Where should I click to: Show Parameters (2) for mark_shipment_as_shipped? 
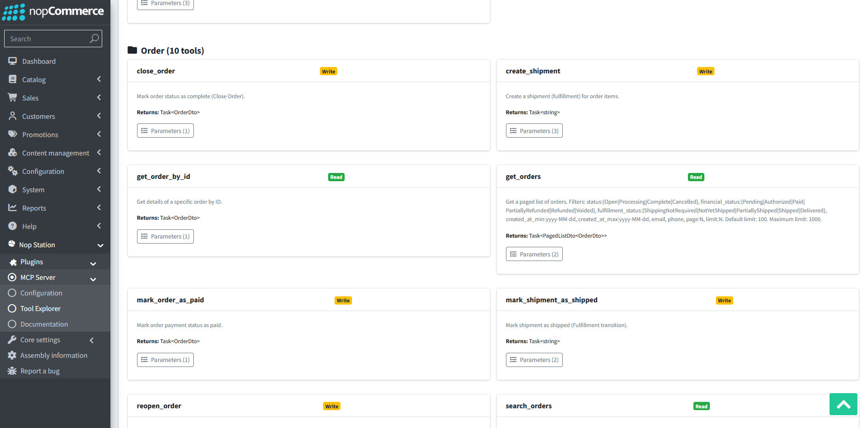click(534, 360)
